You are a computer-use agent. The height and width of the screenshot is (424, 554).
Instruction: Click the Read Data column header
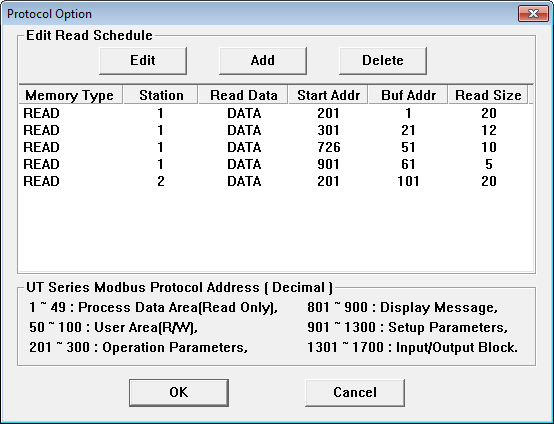(243, 95)
